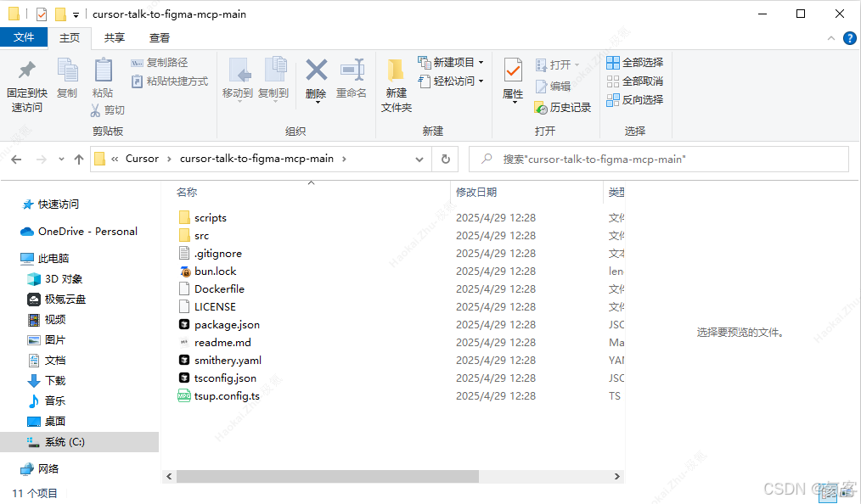Sort by the 修改日期 (Date modified) column
The height and width of the screenshot is (504, 861).
pyautogui.click(x=476, y=192)
